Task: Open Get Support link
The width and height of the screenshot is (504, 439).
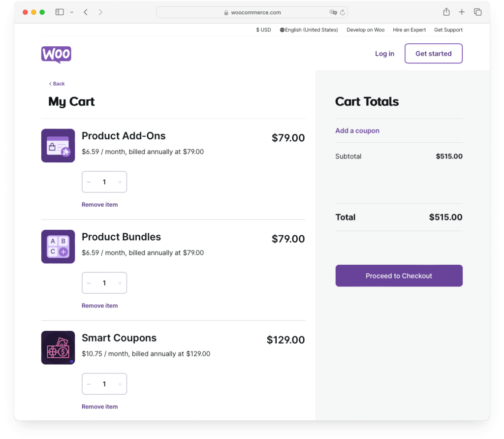Action: [x=448, y=30]
